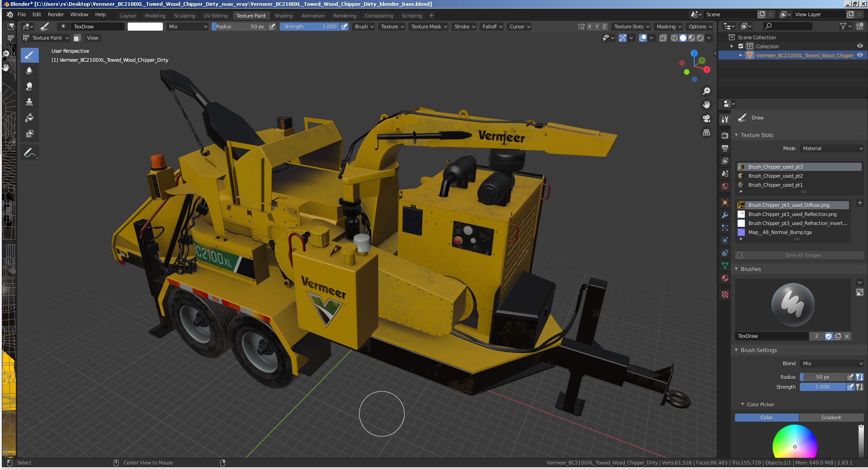
Task: Open the World properties tab
Action: [x=725, y=186]
